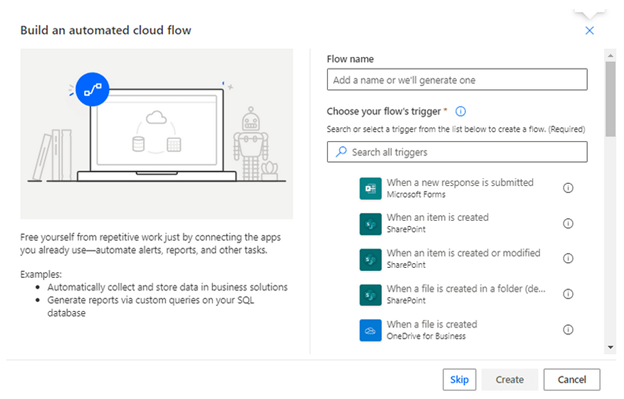Viewport: 624px width, 399px height.
Task: Click the search magnifier icon in triggers box
Action: click(341, 152)
